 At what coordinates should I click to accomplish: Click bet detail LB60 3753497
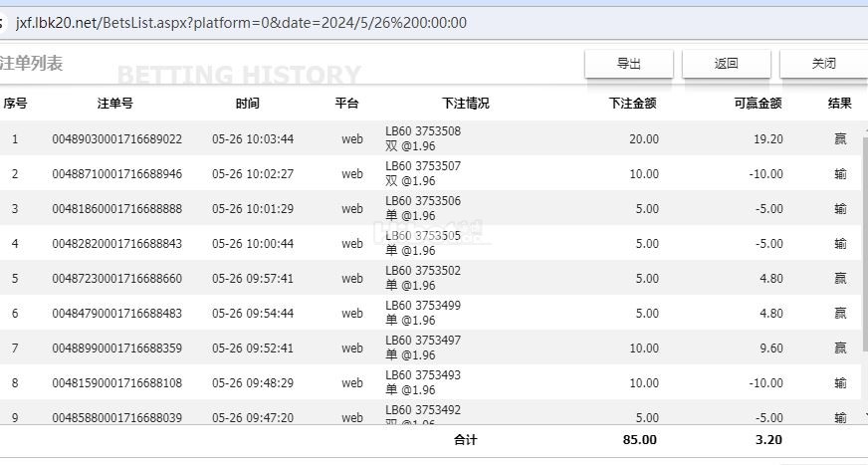(x=423, y=341)
